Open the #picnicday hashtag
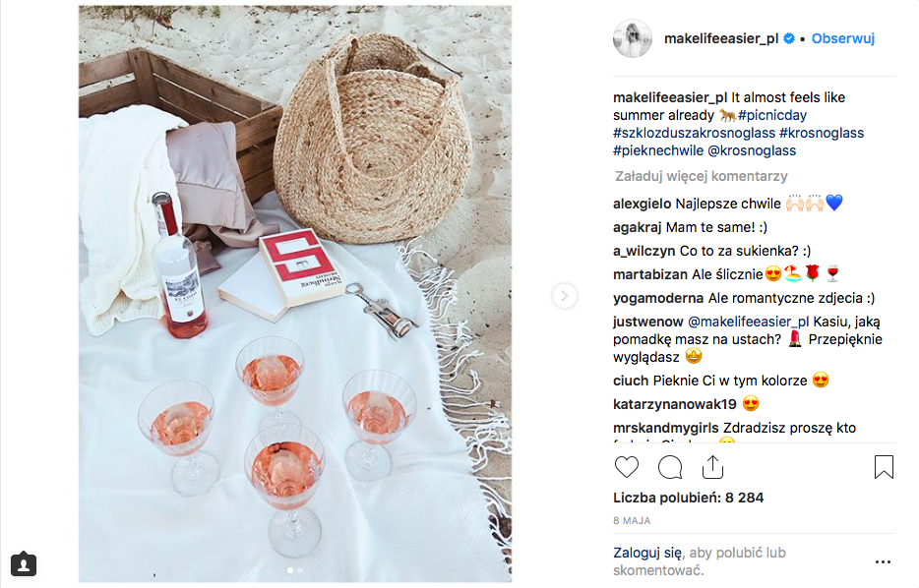The image size is (919, 588). [x=771, y=115]
